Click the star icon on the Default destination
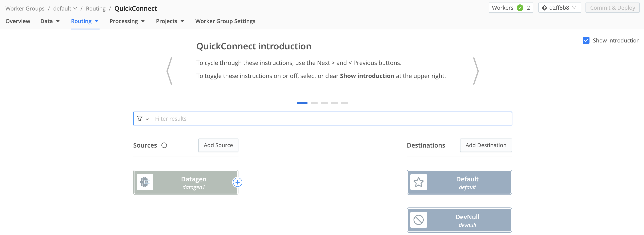 (x=419, y=182)
